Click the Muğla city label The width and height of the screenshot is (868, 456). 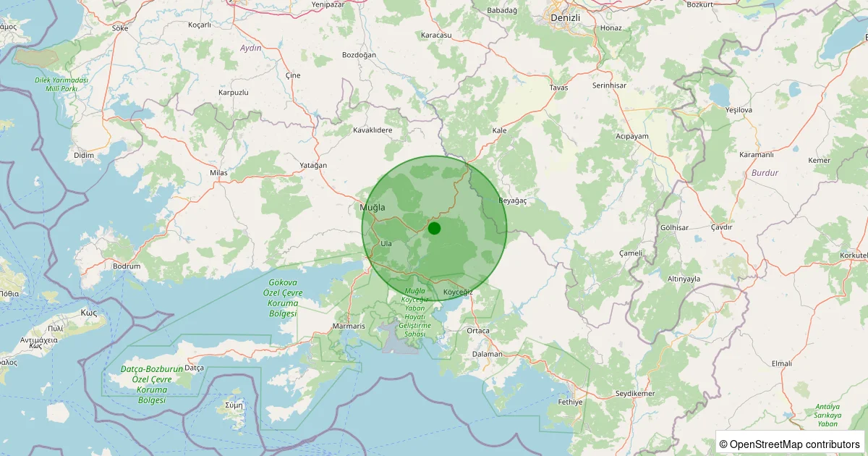click(x=373, y=208)
